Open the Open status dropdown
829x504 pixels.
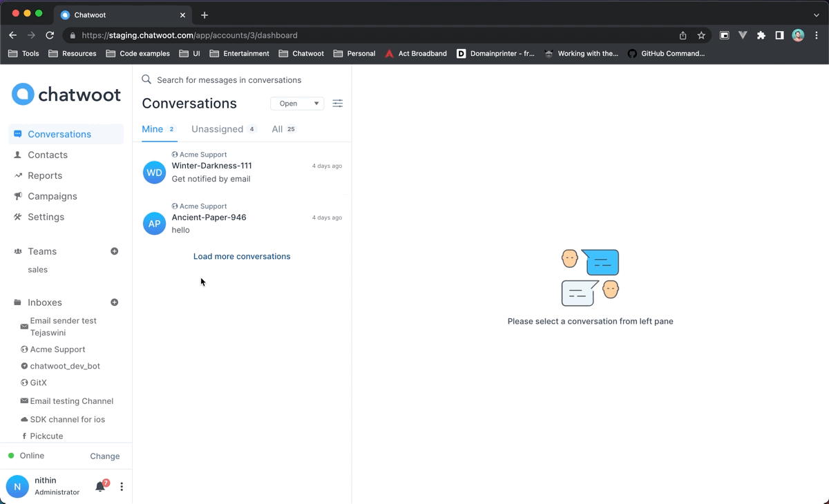pos(297,104)
